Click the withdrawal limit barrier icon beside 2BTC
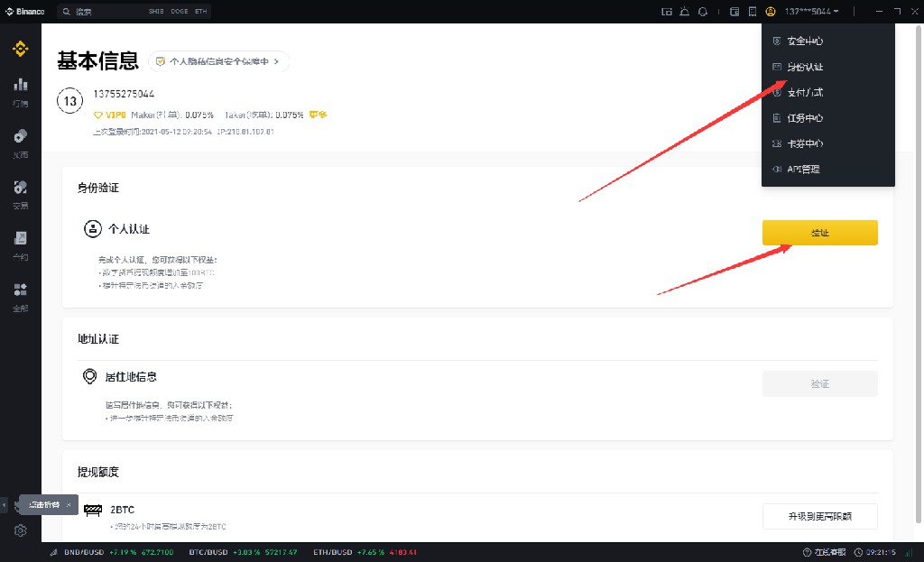The width and height of the screenshot is (924, 562). (x=93, y=511)
